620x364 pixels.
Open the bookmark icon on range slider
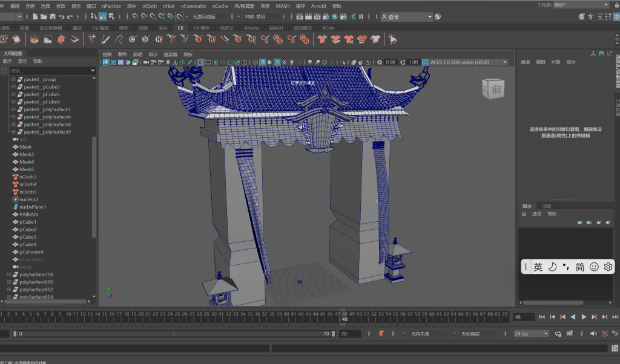coord(381,334)
